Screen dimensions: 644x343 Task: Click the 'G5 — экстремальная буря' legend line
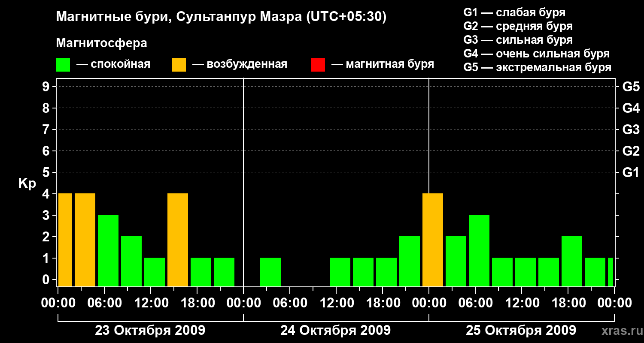pyautogui.click(x=537, y=67)
